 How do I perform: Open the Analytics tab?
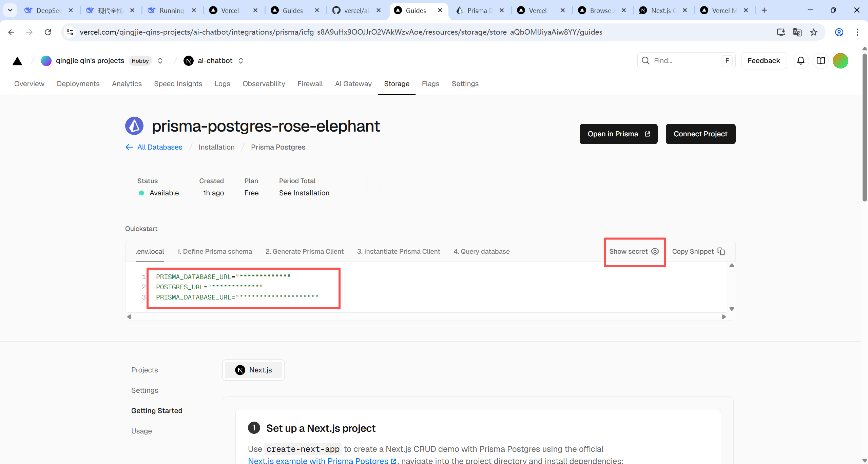coord(127,84)
